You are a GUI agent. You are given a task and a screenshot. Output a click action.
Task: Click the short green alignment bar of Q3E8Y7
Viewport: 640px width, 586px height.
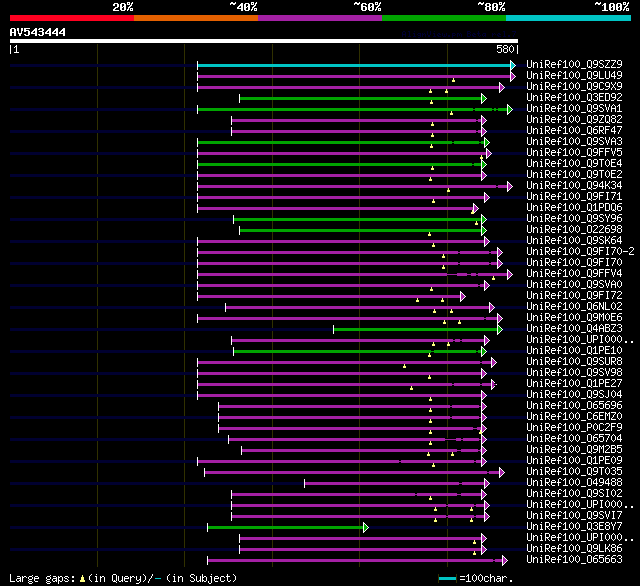(x=285, y=528)
